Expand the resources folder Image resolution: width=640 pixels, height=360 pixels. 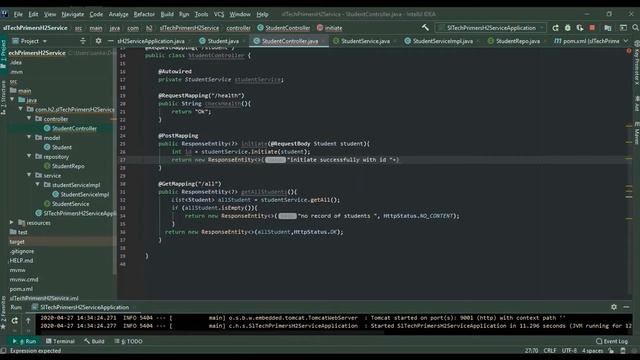(12, 222)
